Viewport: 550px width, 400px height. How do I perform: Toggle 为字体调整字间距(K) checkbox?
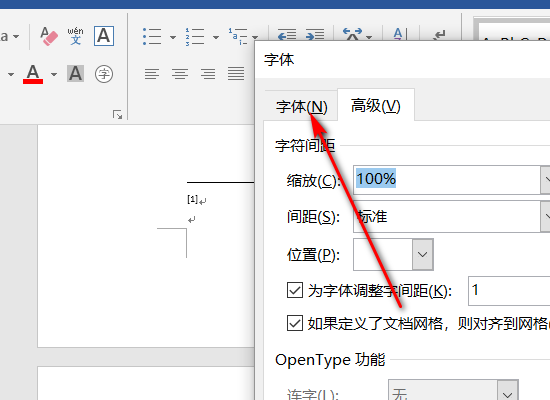[295, 291]
